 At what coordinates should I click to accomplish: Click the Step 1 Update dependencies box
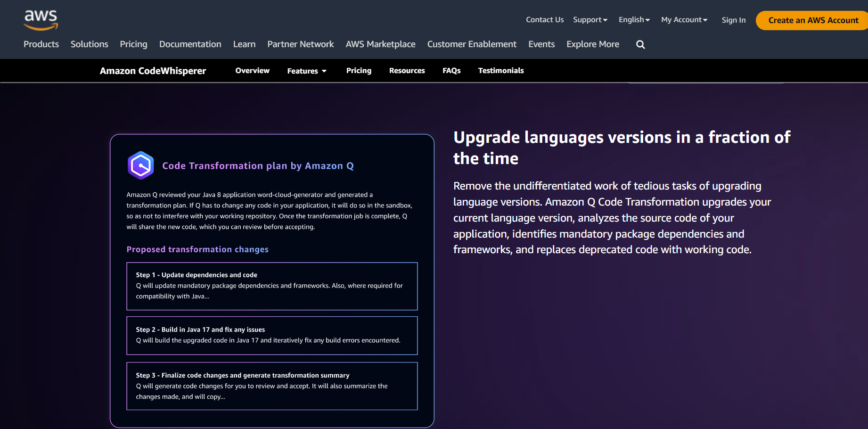point(272,286)
